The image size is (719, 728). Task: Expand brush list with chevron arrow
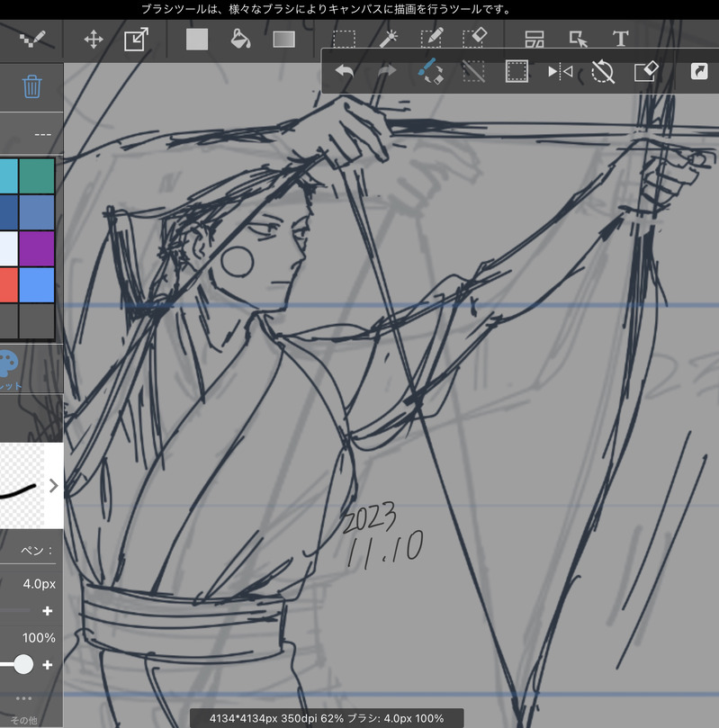54,486
